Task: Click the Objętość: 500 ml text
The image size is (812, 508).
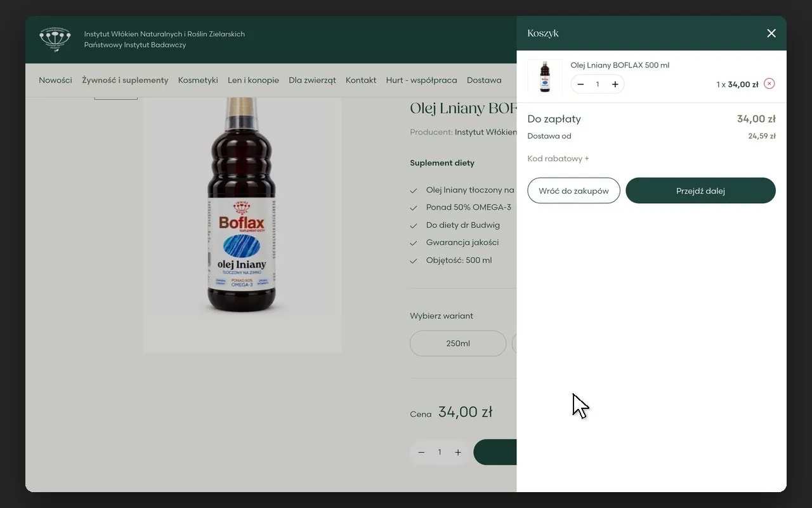Action: [x=459, y=260]
